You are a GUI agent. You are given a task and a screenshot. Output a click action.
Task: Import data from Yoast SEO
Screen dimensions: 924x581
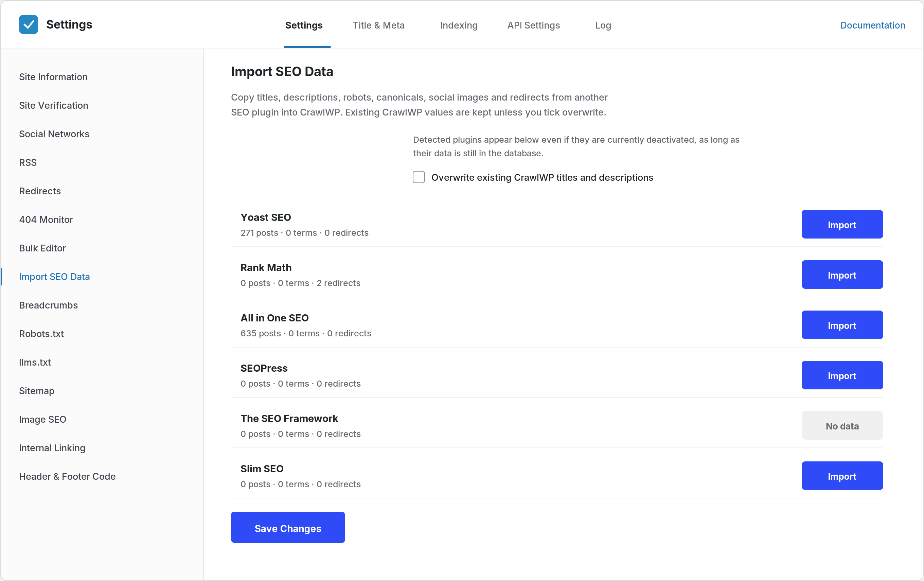coord(842,225)
